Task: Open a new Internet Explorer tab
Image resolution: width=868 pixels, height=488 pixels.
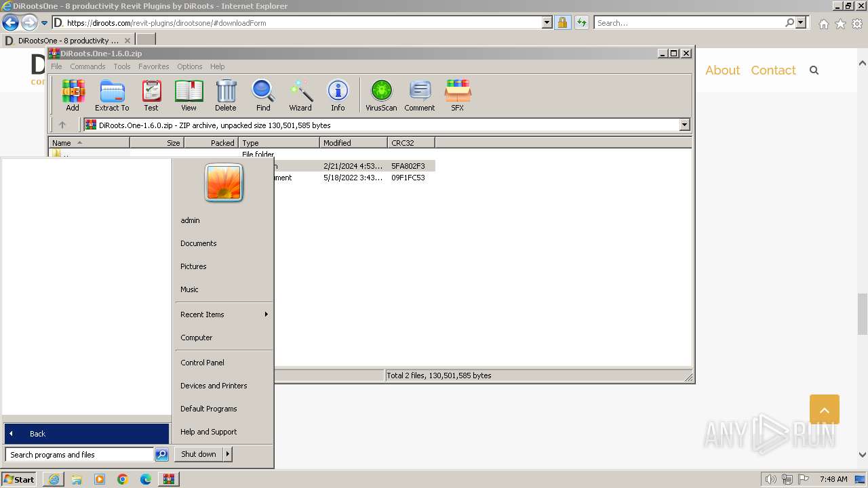Action: [x=146, y=41]
